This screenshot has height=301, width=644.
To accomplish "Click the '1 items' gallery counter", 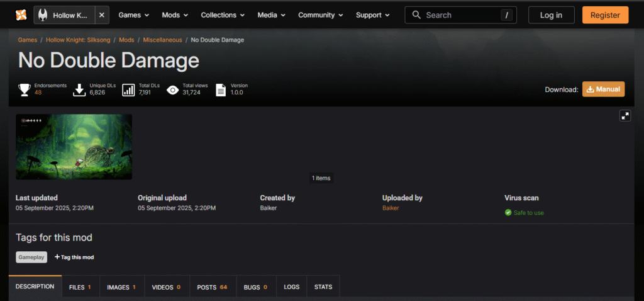I will coord(321,178).
